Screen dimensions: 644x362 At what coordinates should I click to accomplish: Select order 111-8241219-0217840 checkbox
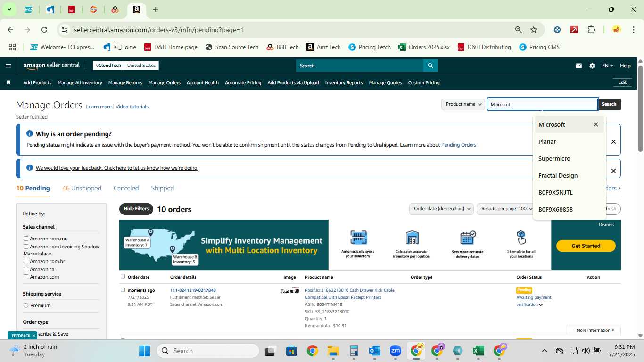point(123,290)
